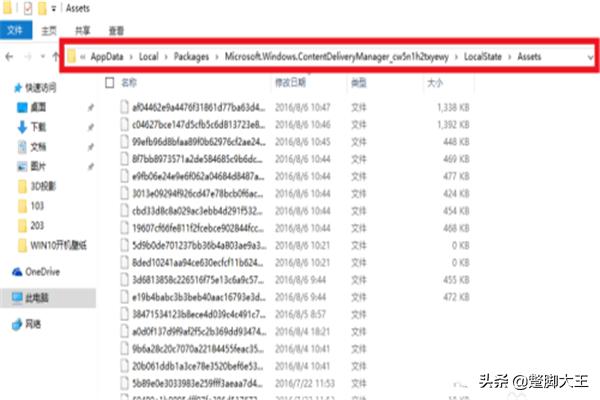Open 下载 in the navigation pane
This screenshot has height=400, width=600.
tap(38, 127)
